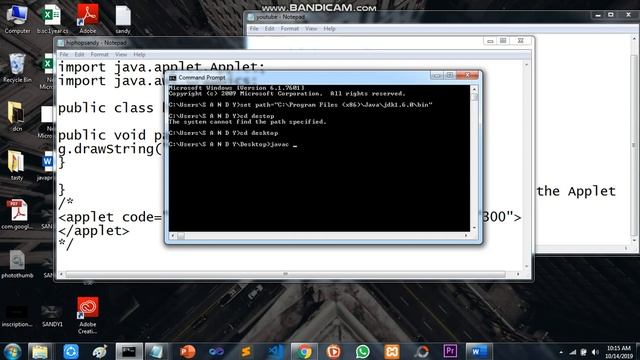Image resolution: width=640 pixels, height=360 pixels.
Task: Click the Command Prompt title bar icon
Action: [x=173, y=78]
